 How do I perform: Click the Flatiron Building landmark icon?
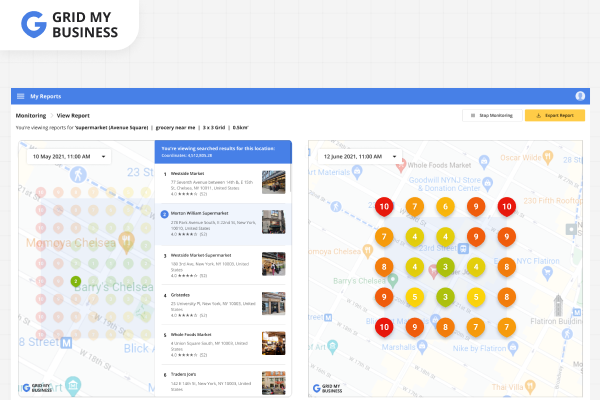[558, 305]
